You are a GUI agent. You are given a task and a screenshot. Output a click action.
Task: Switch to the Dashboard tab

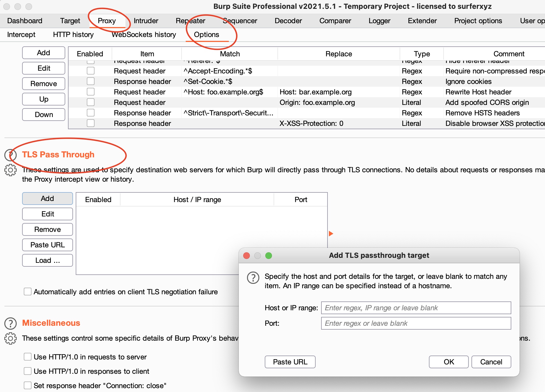25,21
